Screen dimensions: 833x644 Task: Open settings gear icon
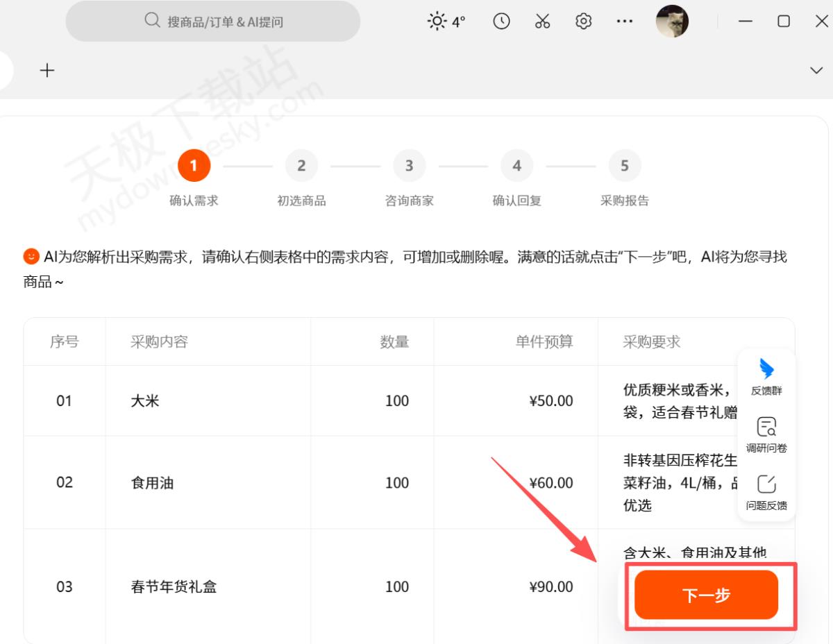[x=583, y=22]
